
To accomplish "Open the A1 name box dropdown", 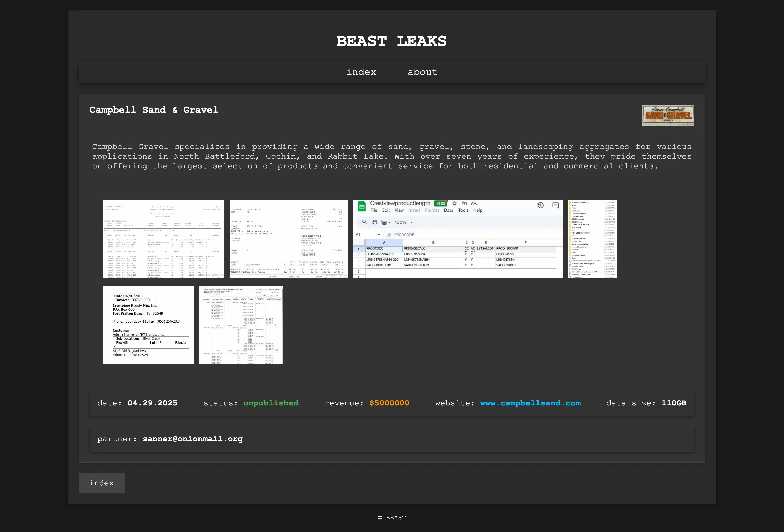I will click(379, 235).
